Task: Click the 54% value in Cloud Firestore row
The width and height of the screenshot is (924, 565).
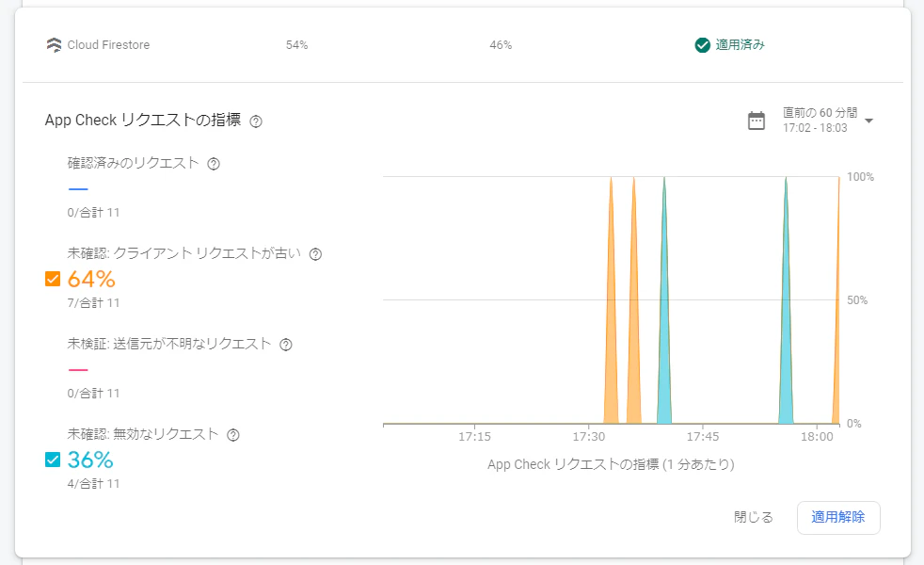Action: pyautogui.click(x=297, y=45)
